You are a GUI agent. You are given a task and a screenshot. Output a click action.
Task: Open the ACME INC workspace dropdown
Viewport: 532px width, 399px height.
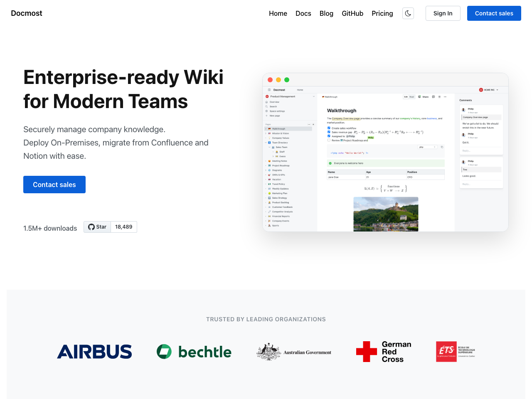[x=488, y=90]
